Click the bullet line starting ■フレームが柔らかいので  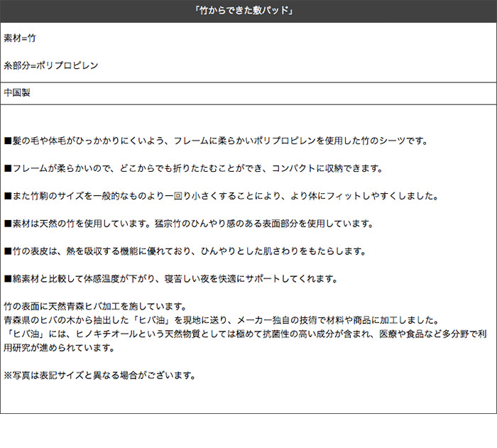tap(194, 168)
